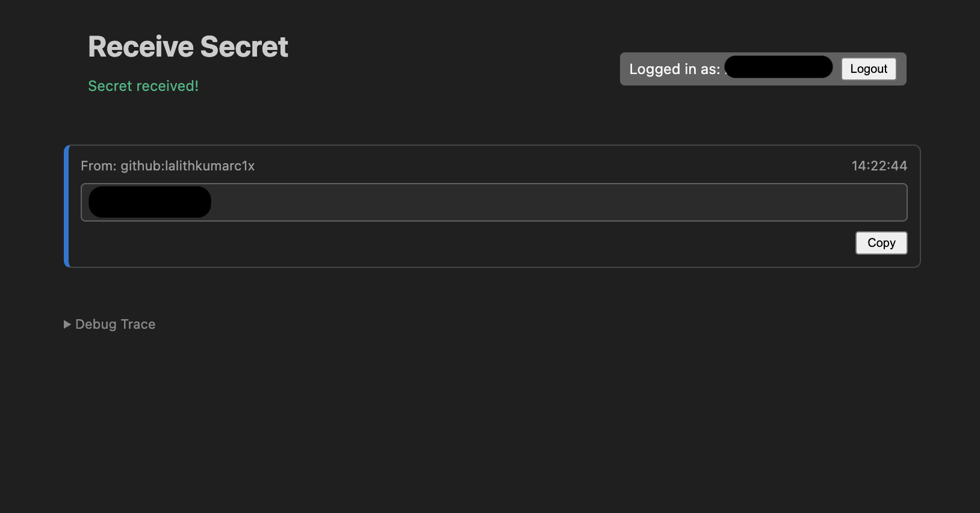This screenshot has height=513, width=980.
Task: Click the 'Receive Secret' page heading
Action: [x=188, y=46]
